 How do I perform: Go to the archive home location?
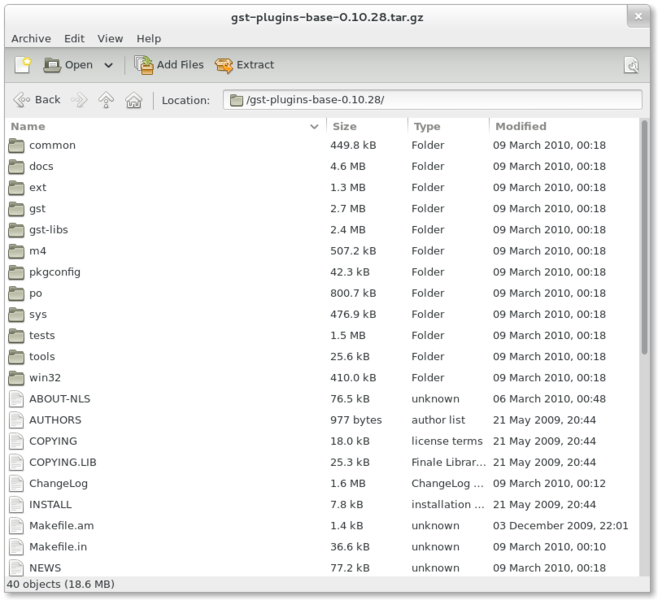[x=133, y=100]
